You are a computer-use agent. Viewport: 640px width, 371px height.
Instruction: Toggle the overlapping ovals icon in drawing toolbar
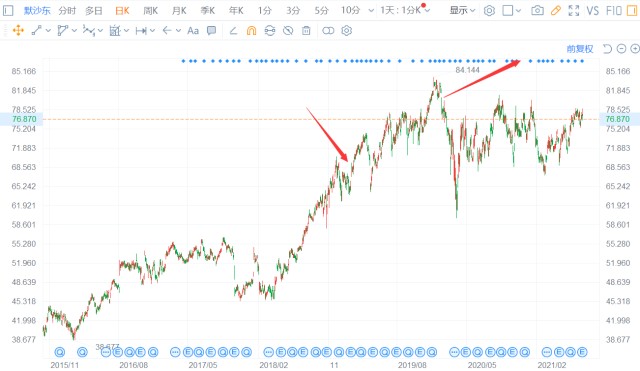pyautogui.click(x=328, y=31)
